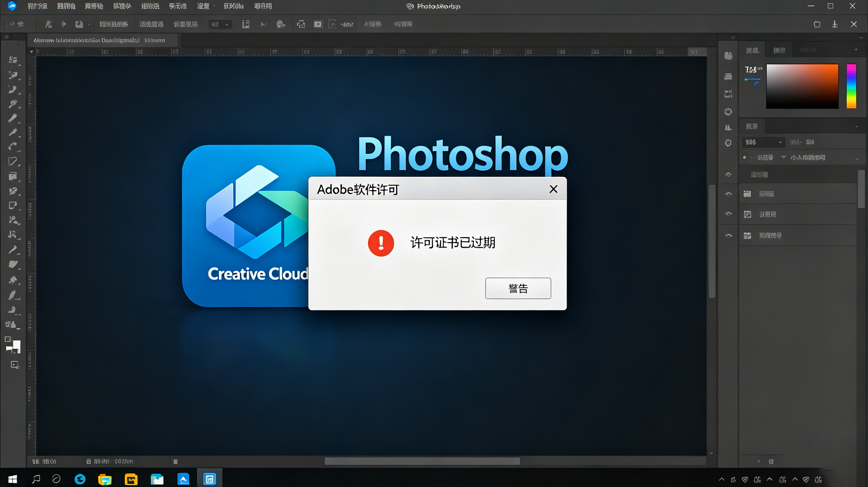Image resolution: width=868 pixels, height=487 pixels.
Task: Hide the third layer row using its eye icon
Action: (728, 236)
